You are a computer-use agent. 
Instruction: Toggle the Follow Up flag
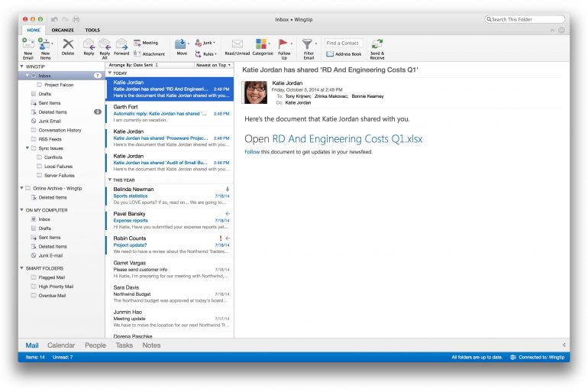[283, 44]
